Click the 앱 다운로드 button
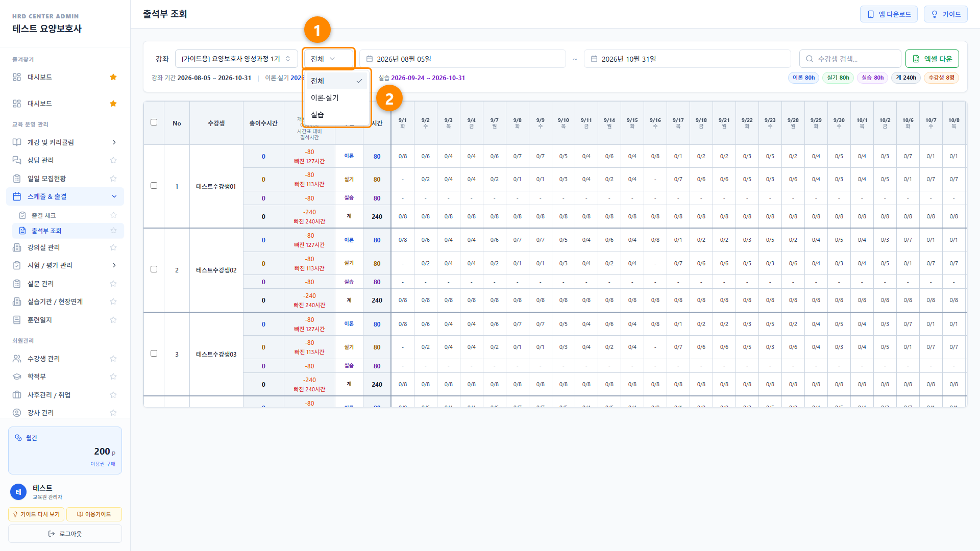 coord(889,14)
